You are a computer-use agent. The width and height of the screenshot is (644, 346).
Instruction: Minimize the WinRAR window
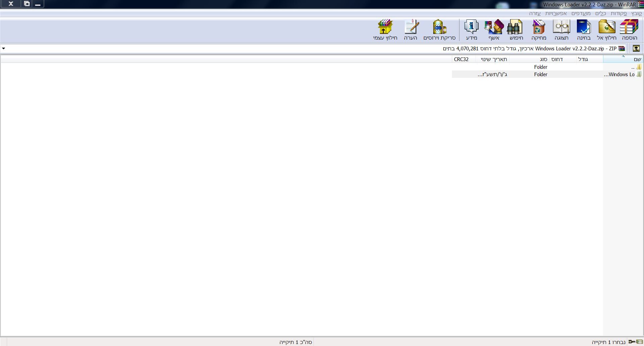tap(38, 4)
